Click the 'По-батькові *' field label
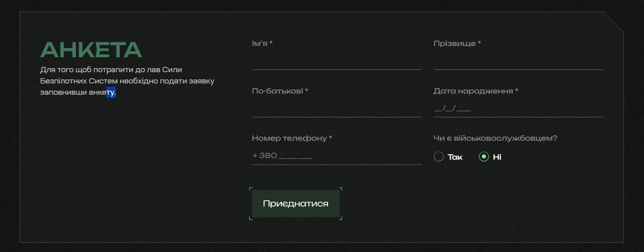The width and height of the screenshot is (644, 252). coord(280,91)
